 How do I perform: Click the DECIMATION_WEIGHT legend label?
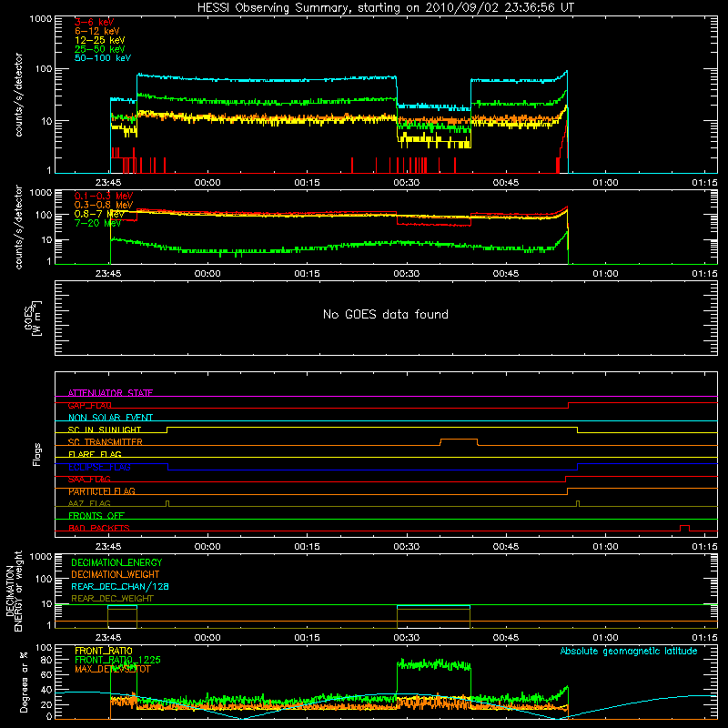click(116, 574)
